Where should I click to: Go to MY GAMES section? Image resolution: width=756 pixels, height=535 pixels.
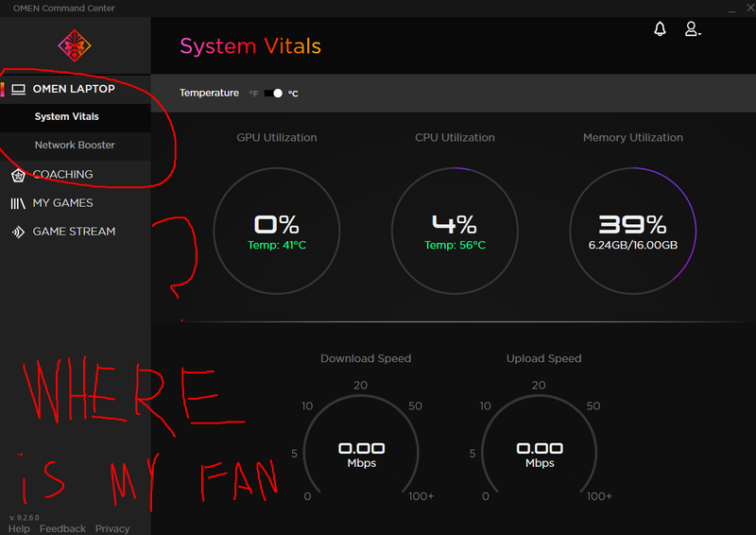[x=76, y=203]
